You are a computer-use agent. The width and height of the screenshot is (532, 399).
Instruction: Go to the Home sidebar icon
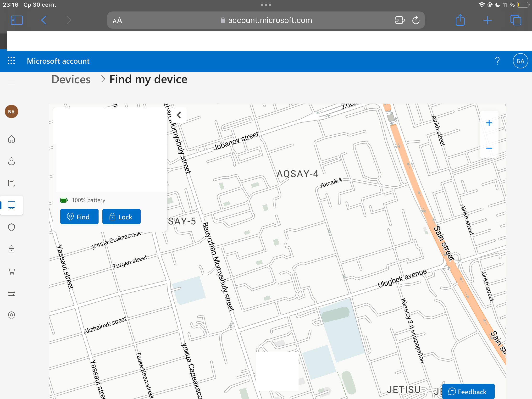[11, 139]
